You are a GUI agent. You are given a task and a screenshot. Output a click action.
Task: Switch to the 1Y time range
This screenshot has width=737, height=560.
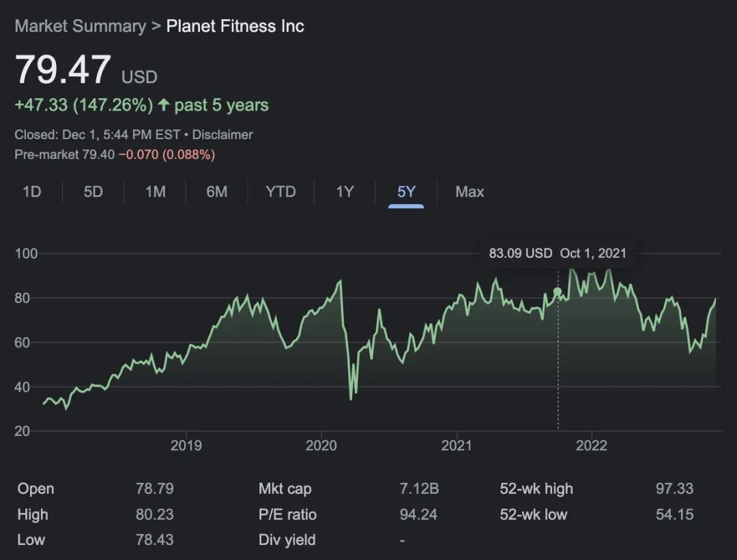[x=345, y=192]
